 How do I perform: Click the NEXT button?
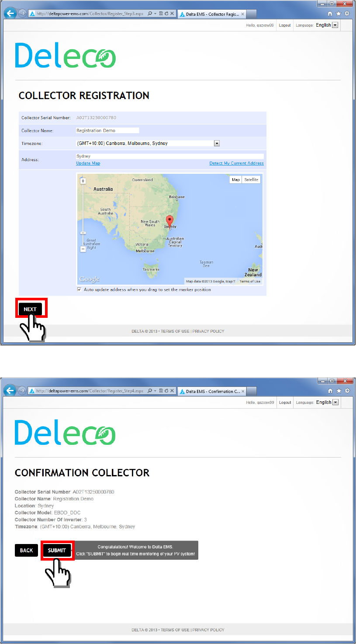[x=30, y=309]
